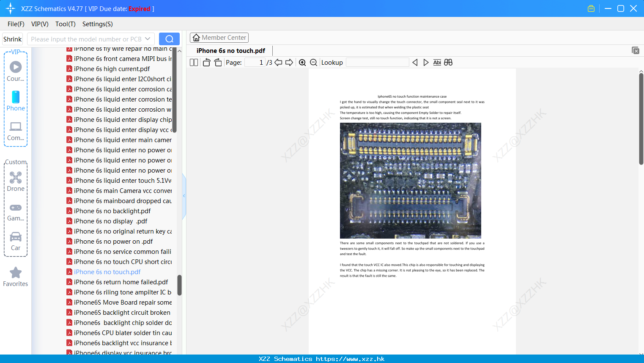Open the File(F) menu
This screenshot has height=363, width=644.
tap(16, 24)
